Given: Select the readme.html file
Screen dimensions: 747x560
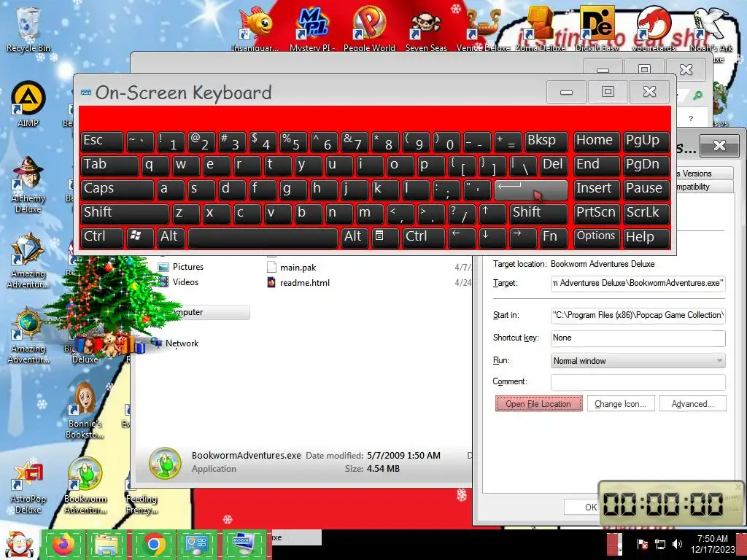Looking at the screenshot, I should tap(298, 282).
